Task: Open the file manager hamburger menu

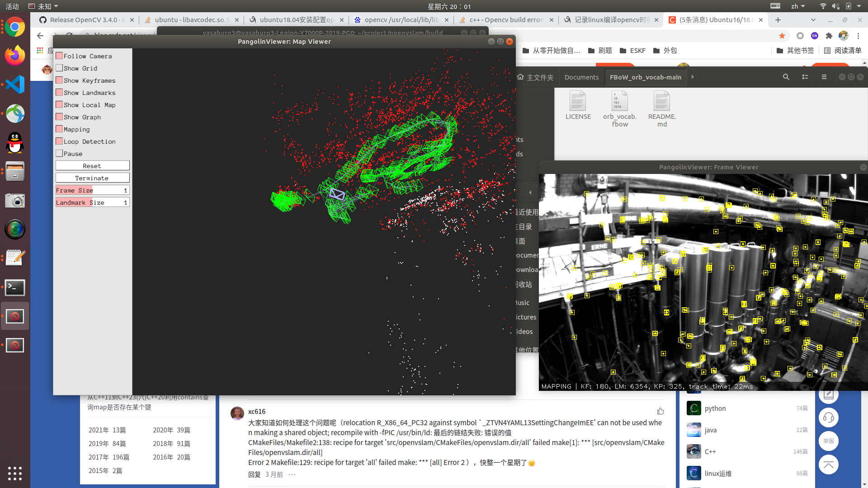Action: coord(824,77)
